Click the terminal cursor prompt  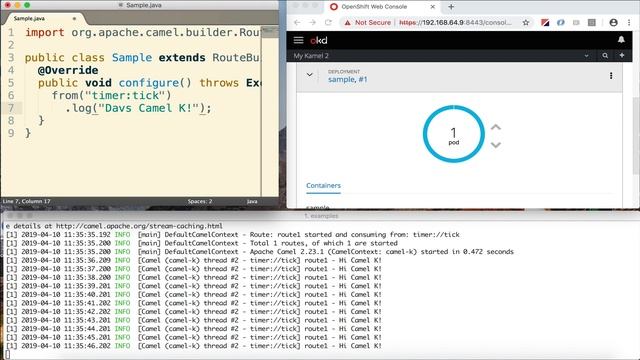[x=7, y=355]
